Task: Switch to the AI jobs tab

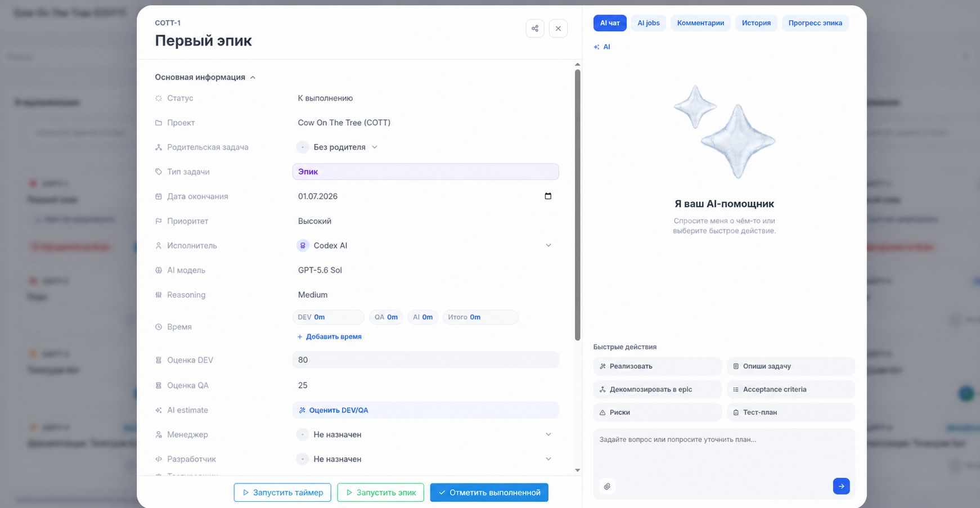Action: click(649, 23)
